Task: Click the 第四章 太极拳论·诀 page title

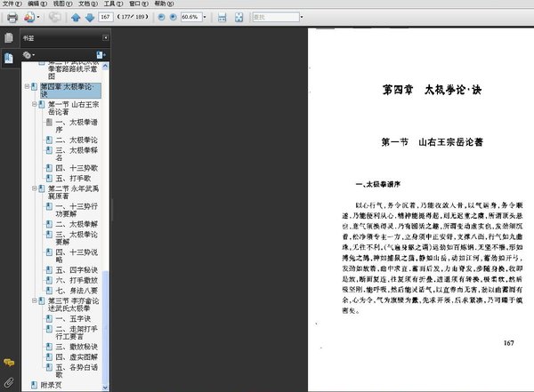Action: click(x=432, y=90)
